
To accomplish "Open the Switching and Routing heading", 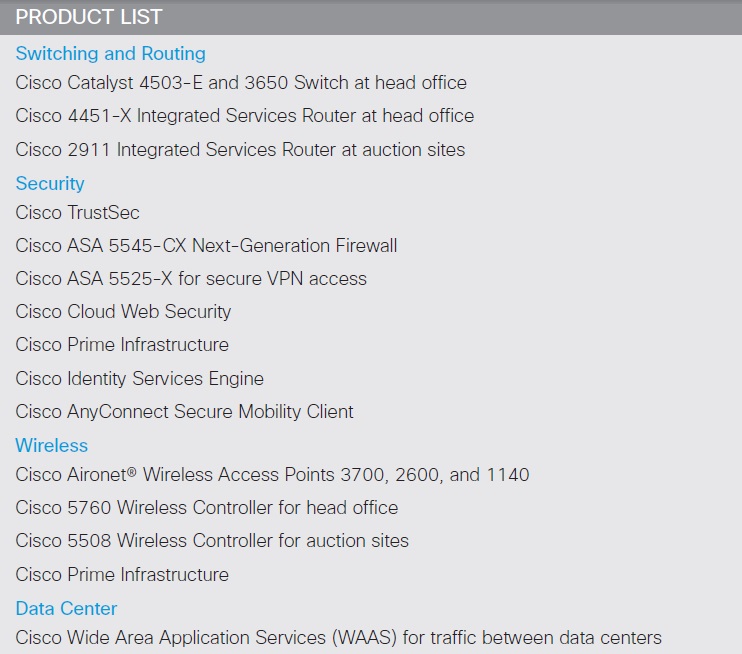I will [x=111, y=54].
